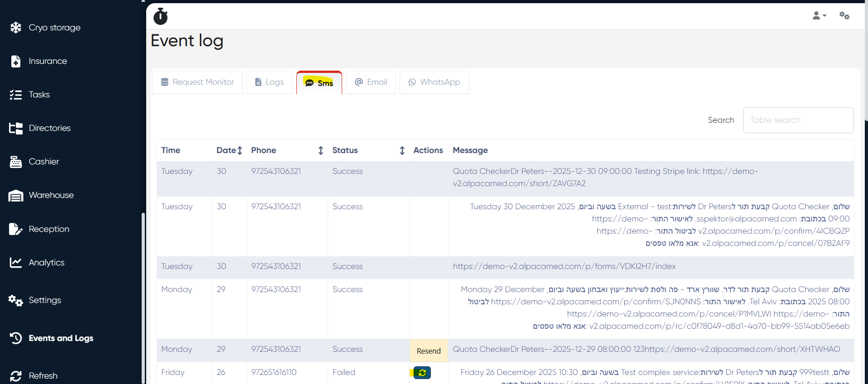The height and width of the screenshot is (384, 868).
Task: Open Warehouse in sidebar
Action: (x=51, y=195)
